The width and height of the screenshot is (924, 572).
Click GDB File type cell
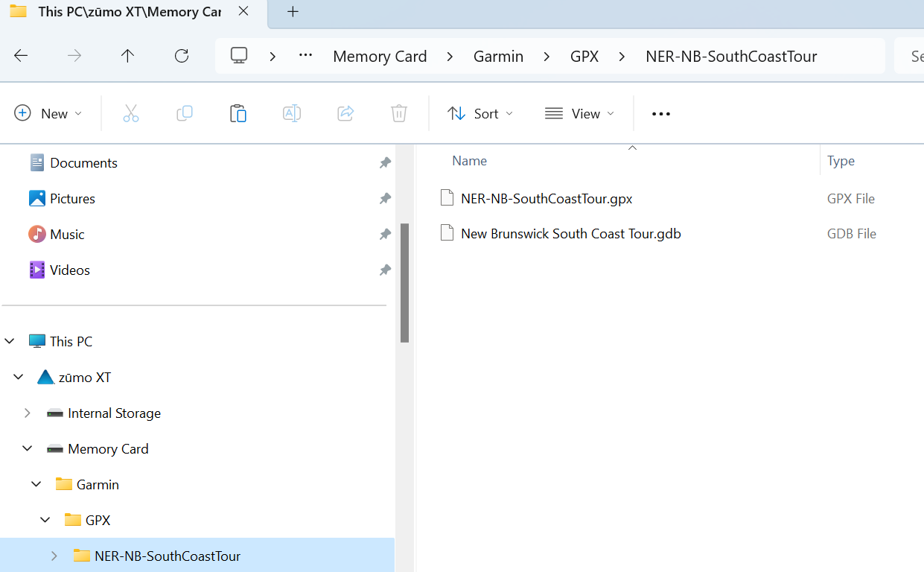pyautogui.click(x=852, y=234)
